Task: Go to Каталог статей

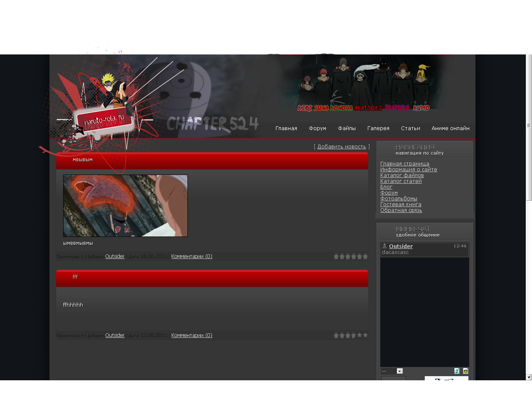Action: [x=401, y=181]
